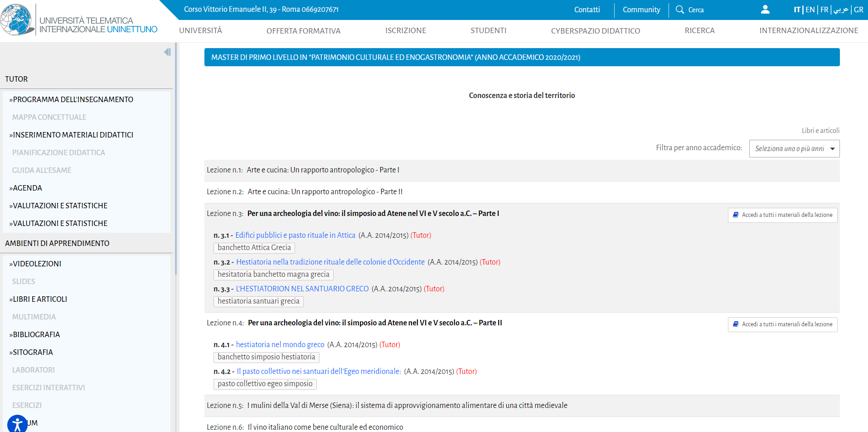Collapse the left sidebar with arrow icon
Image resolution: width=868 pixels, height=432 pixels.
pyautogui.click(x=167, y=52)
